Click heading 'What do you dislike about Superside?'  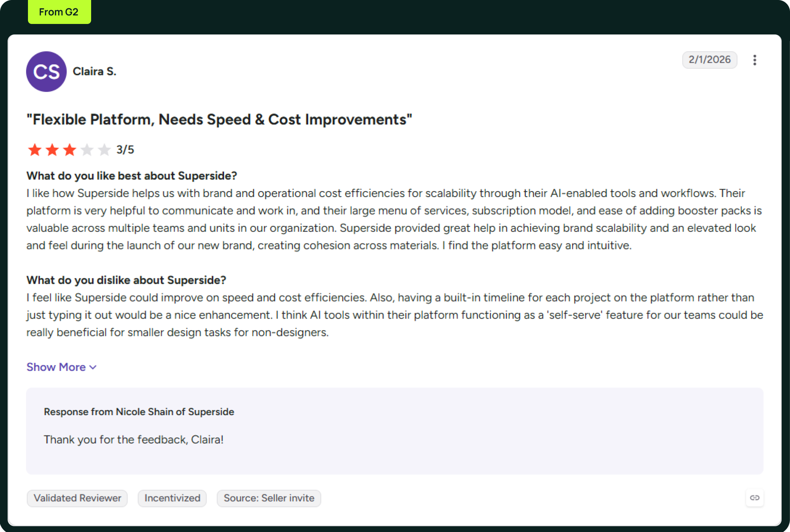(x=126, y=280)
